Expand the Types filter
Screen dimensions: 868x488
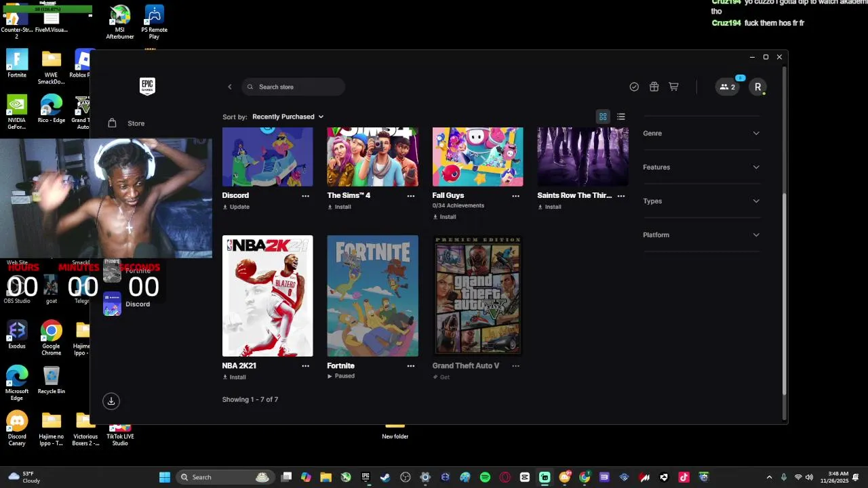click(x=701, y=201)
